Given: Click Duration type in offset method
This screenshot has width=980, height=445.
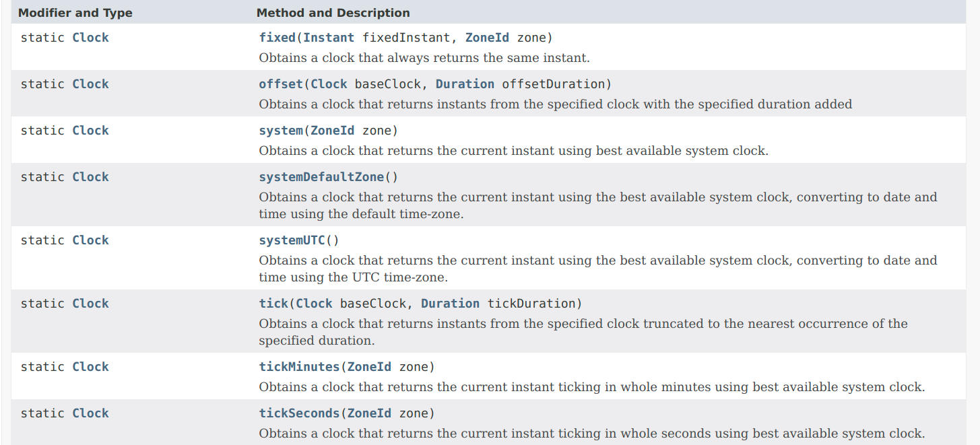Looking at the screenshot, I should pos(465,84).
